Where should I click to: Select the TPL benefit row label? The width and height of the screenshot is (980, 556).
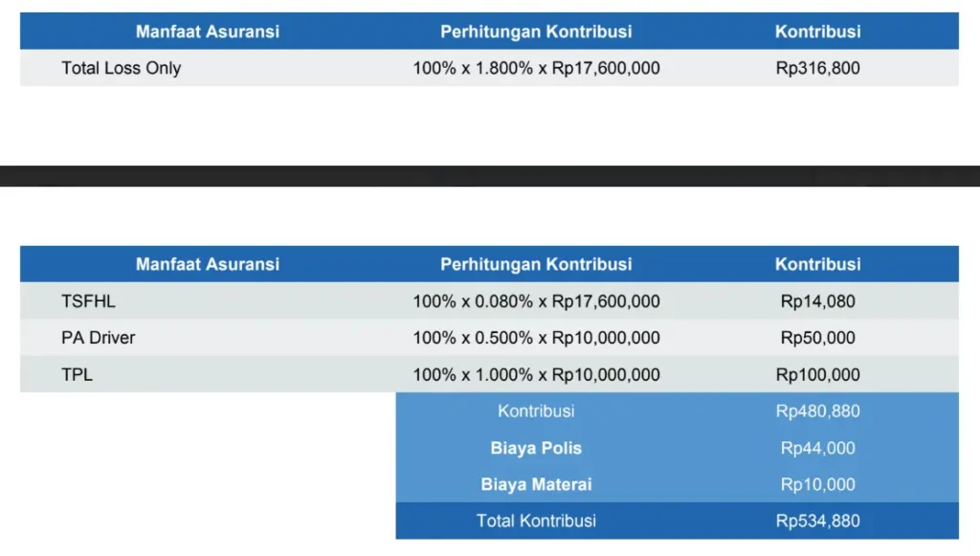[x=77, y=374]
